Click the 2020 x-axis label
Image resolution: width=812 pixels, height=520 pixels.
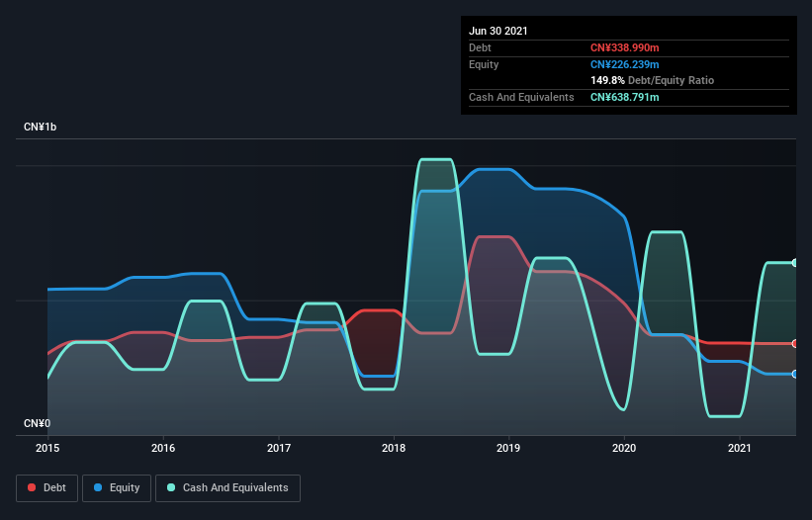coord(624,448)
